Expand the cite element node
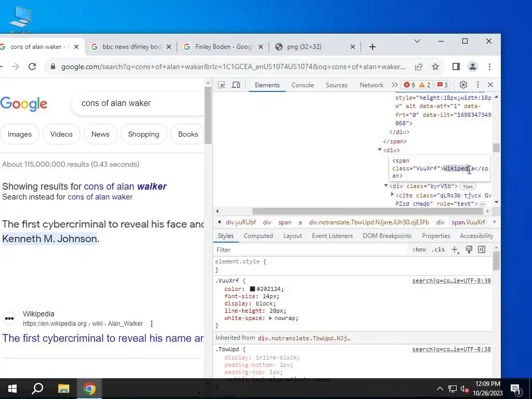Viewport: 532px width, 399px height. tap(392, 195)
